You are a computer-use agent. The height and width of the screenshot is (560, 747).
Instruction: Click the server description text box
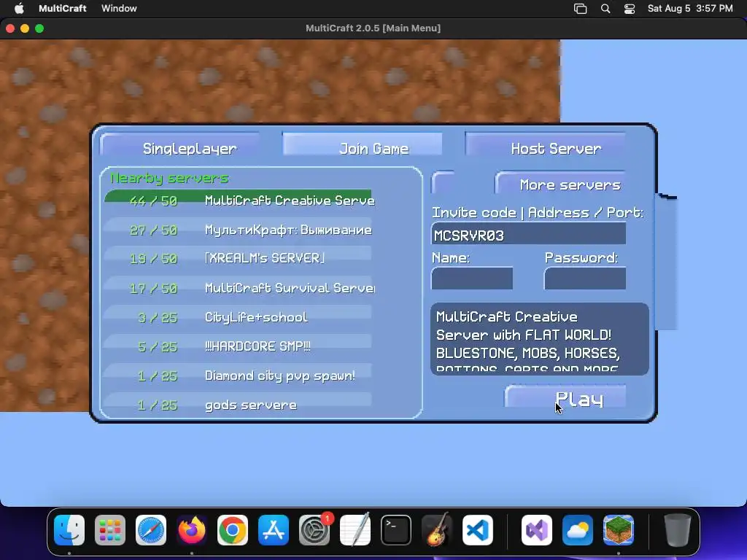point(540,339)
